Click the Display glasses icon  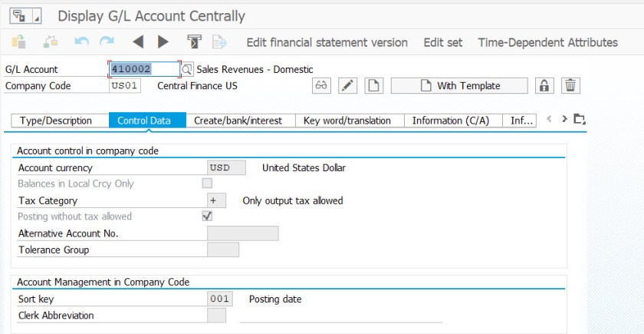tap(322, 86)
